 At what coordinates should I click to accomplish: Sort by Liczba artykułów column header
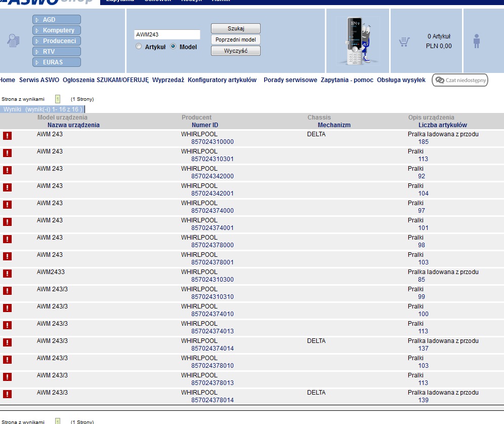coord(443,125)
